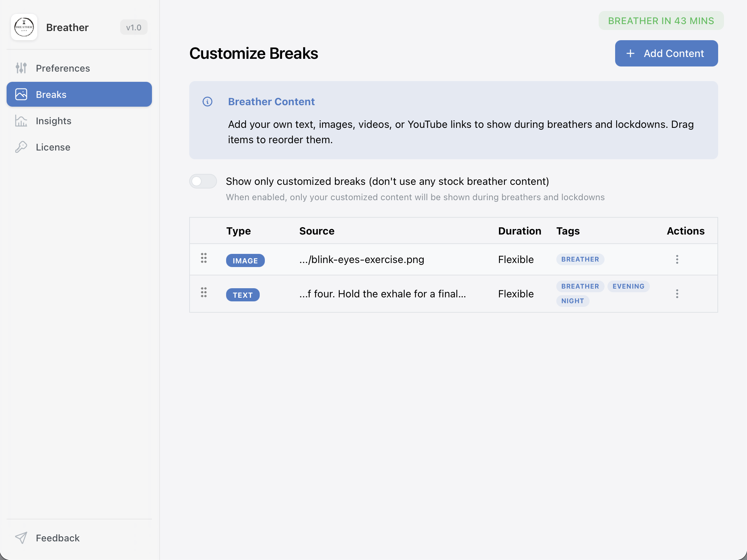This screenshot has height=560, width=747.
Task: Click the v1.0 version badge
Action: pyautogui.click(x=134, y=27)
